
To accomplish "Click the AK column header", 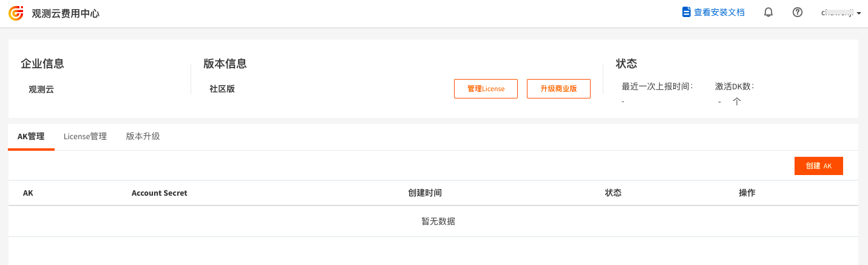I will tap(28, 193).
